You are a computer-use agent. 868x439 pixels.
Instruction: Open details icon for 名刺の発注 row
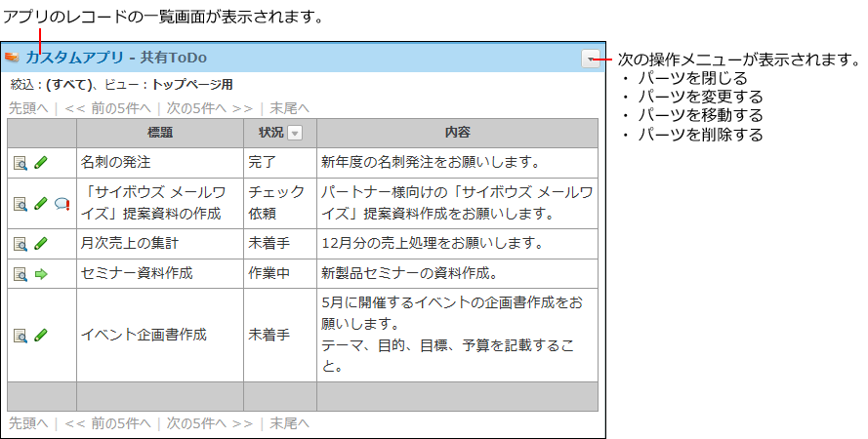click(x=21, y=163)
